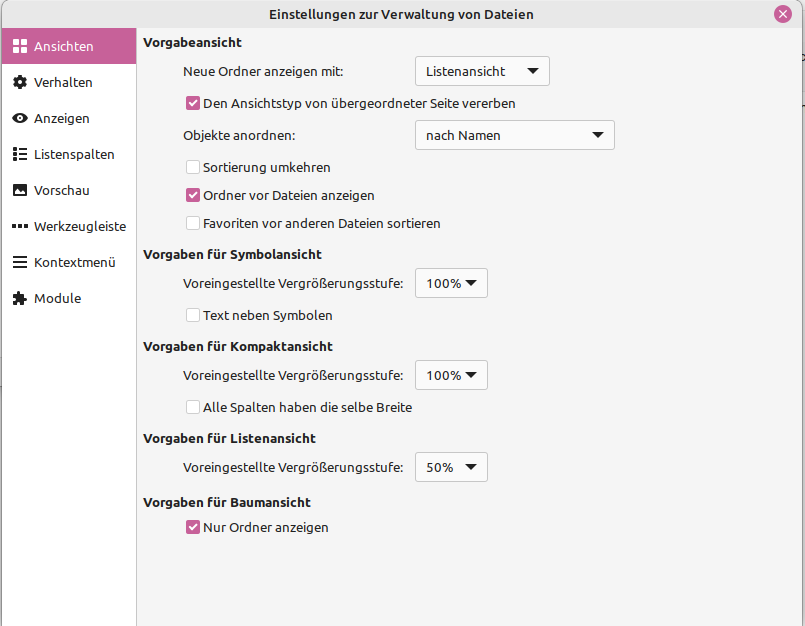Image resolution: width=805 pixels, height=626 pixels.
Task: Click the puzzle icon for Module
Action: (18, 298)
